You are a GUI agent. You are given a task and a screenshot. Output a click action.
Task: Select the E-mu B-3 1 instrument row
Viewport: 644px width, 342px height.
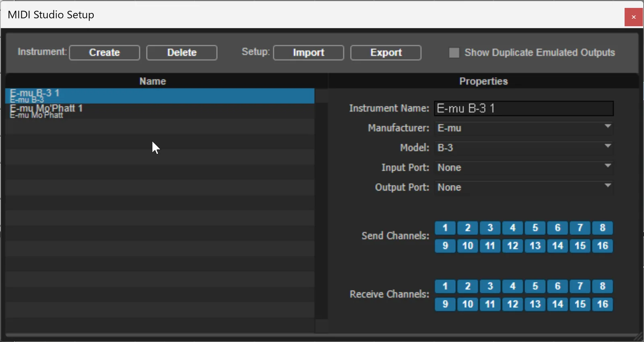pos(160,96)
